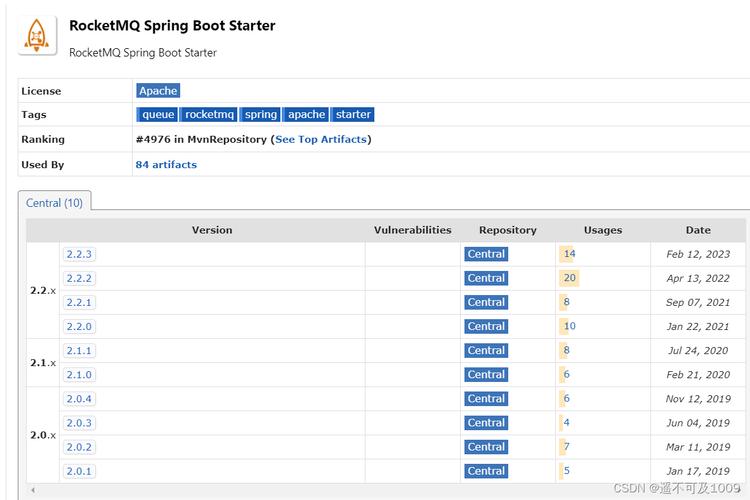Screen dimensions: 750x500
Task: Open version 2.2.2
Action: click(79, 278)
